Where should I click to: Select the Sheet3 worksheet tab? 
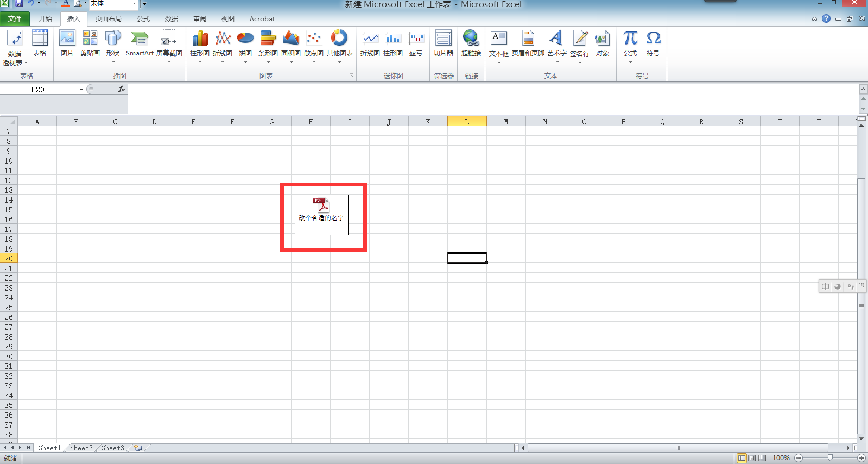coord(113,448)
